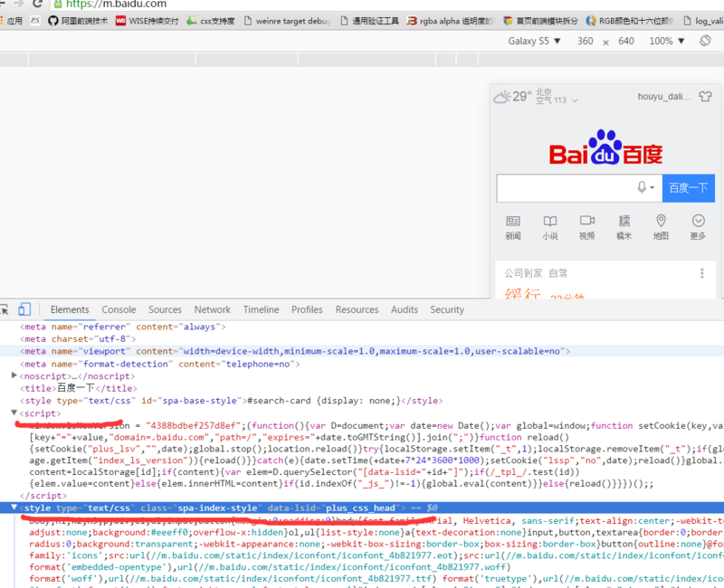Switch to the Network tab
Screen dimensions: 724x588
tap(212, 309)
